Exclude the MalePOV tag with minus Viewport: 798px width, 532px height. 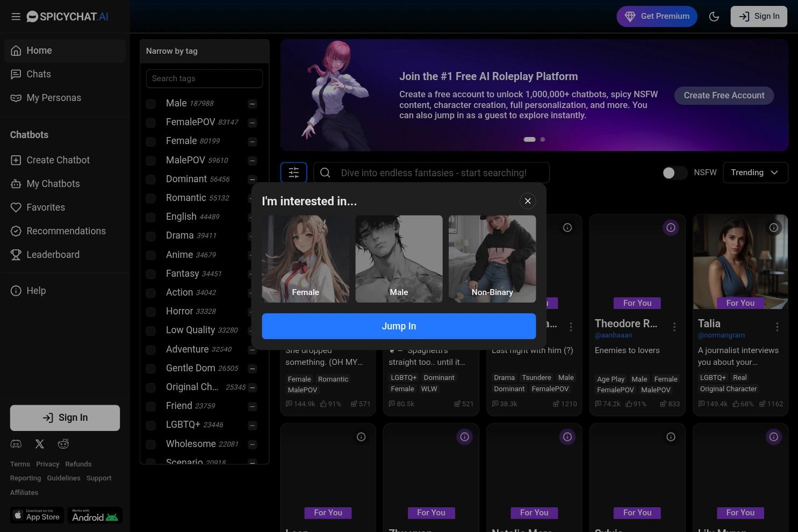(x=252, y=161)
